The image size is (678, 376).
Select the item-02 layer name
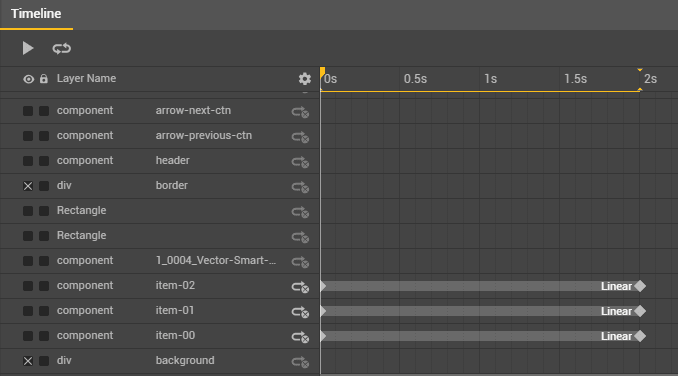point(175,286)
